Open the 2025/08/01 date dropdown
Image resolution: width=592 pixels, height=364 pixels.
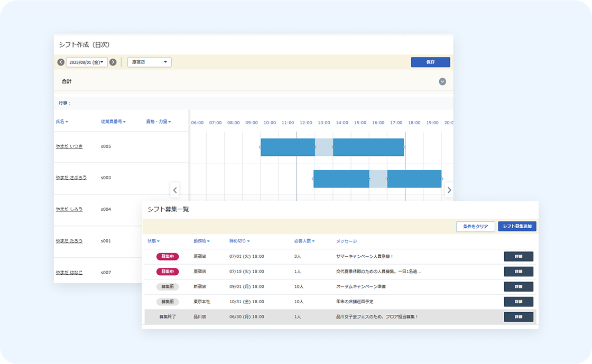(87, 62)
